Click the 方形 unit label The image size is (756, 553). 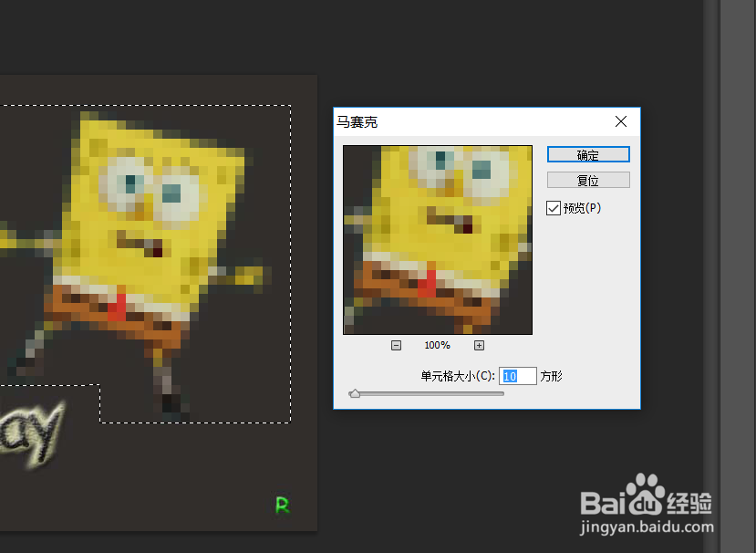pyautogui.click(x=551, y=376)
